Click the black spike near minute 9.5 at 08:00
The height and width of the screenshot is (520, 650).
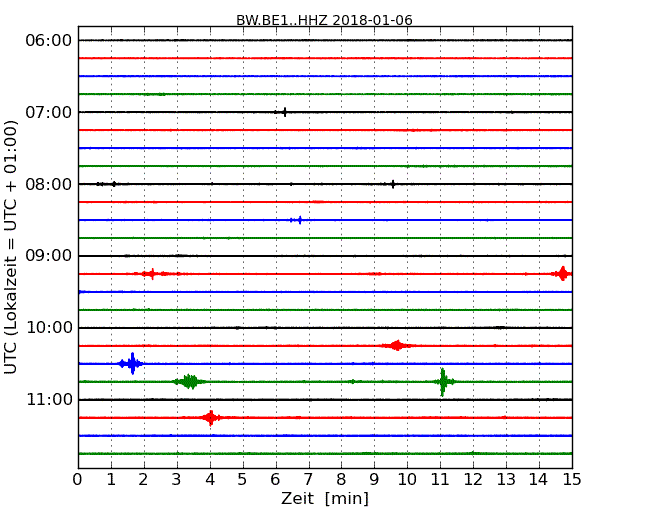point(393,184)
